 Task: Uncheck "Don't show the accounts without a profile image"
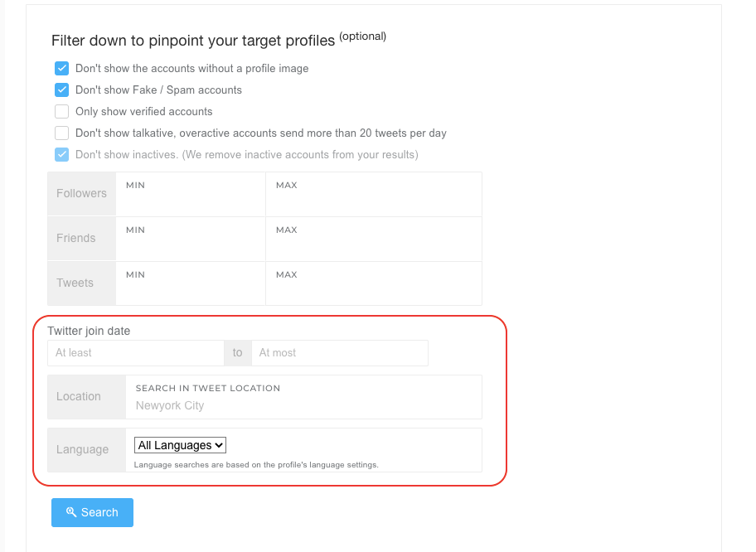tap(61, 68)
